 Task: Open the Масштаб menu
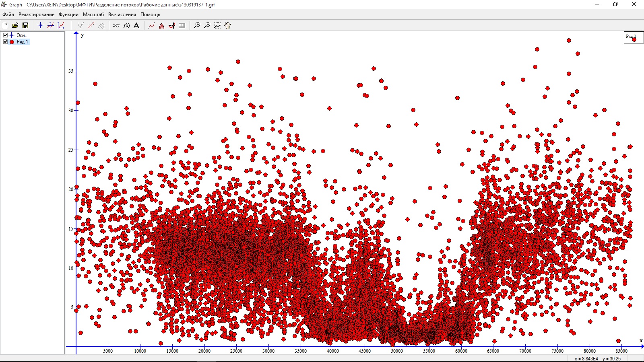point(93,14)
